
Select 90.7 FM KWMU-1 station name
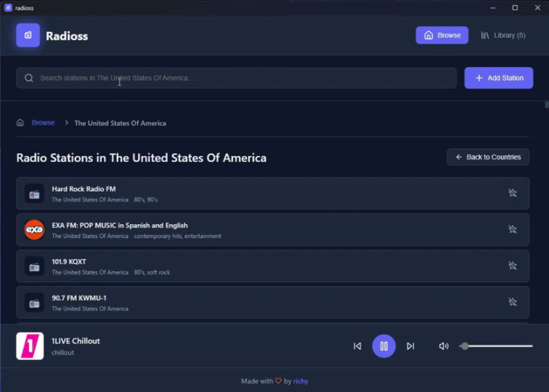79,298
